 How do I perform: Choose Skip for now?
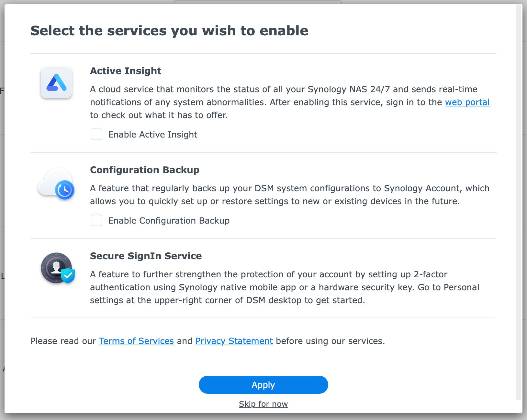[x=263, y=404]
